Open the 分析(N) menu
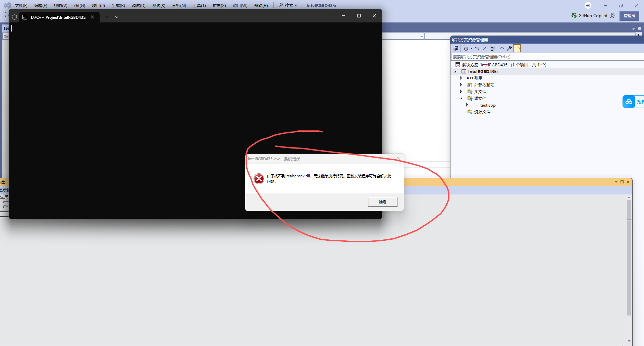 point(179,5)
